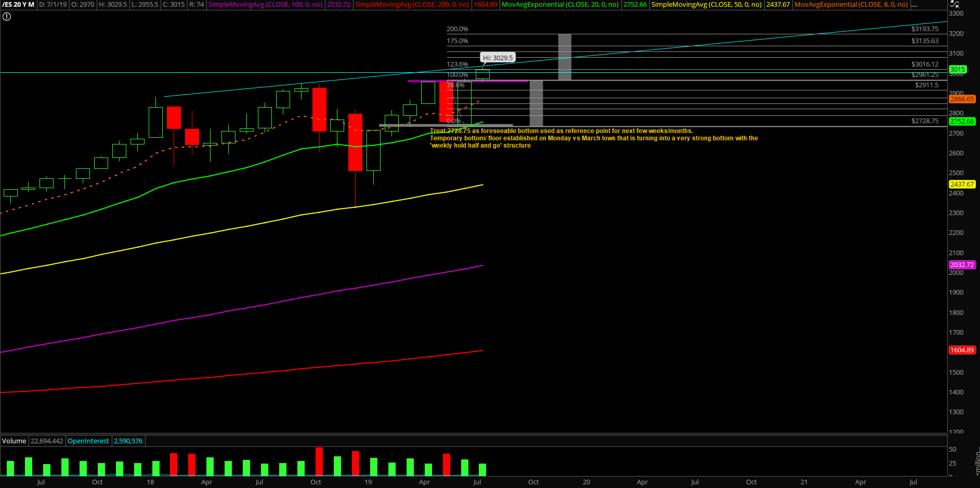The width and height of the screenshot is (980, 488).
Task: Click MovAvgExponential 20 study label
Action: click(560, 5)
